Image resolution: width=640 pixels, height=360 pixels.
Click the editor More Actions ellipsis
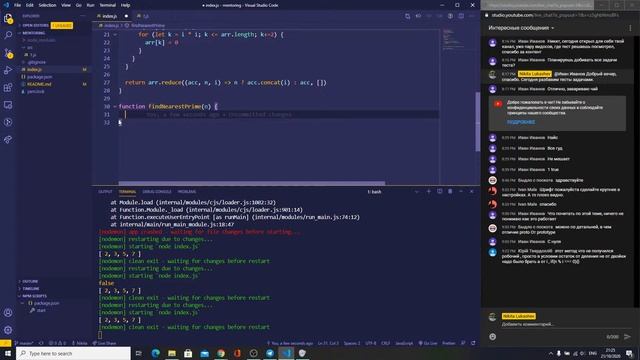(x=472, y=16)
